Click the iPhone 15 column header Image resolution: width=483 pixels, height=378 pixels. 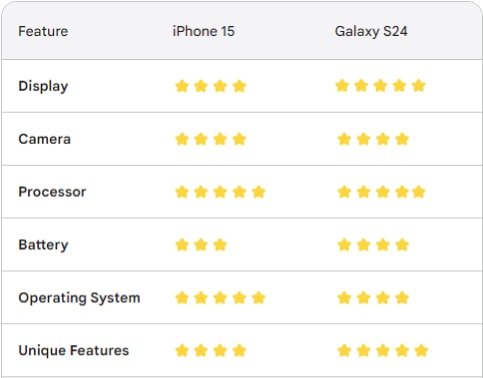(203, 31)
